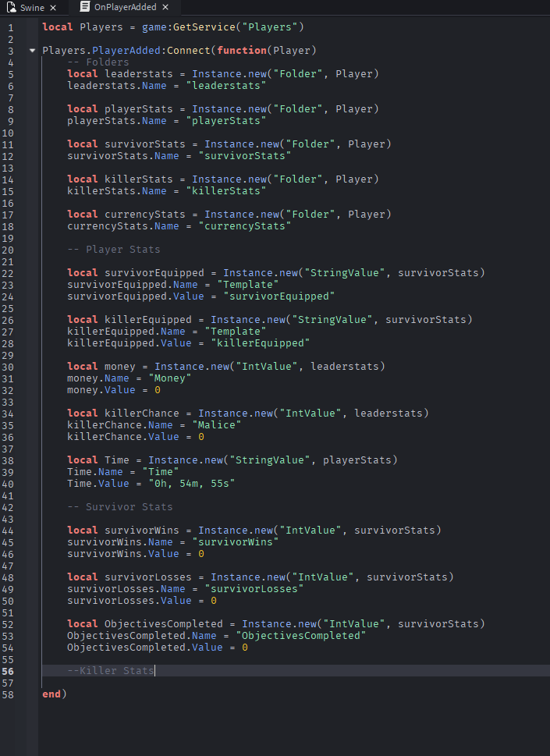The image size is (550, 756).
Task: Click line number 1 in the gutter
Action: click(x=11, y=27)
